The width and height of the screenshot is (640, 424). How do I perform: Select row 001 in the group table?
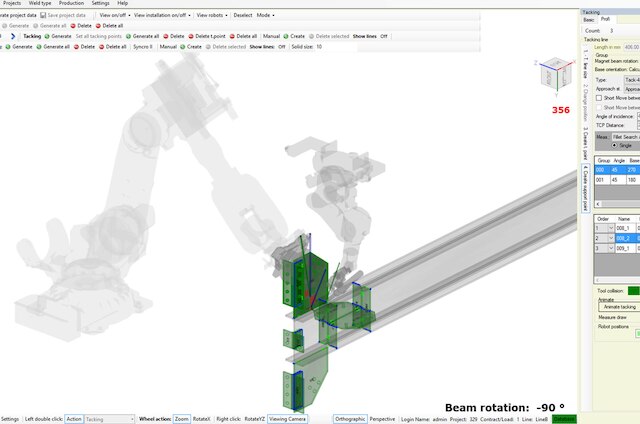point(602,181)
